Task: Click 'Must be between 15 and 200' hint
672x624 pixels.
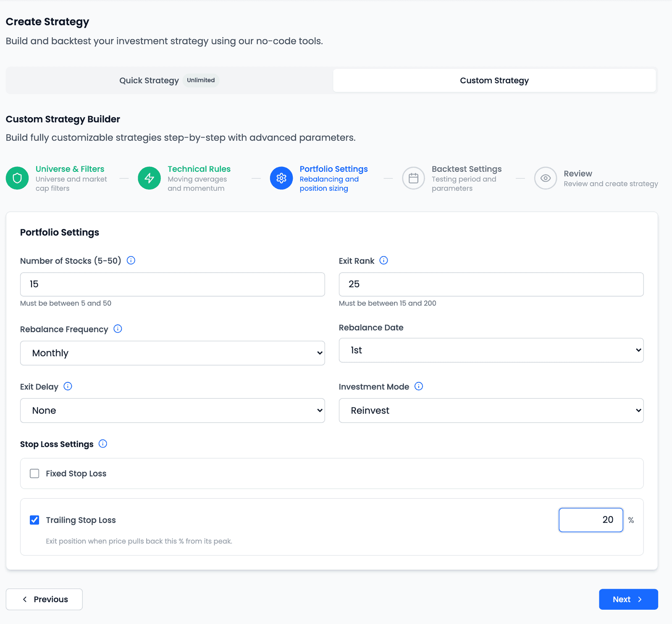Action: pos(388,303)
